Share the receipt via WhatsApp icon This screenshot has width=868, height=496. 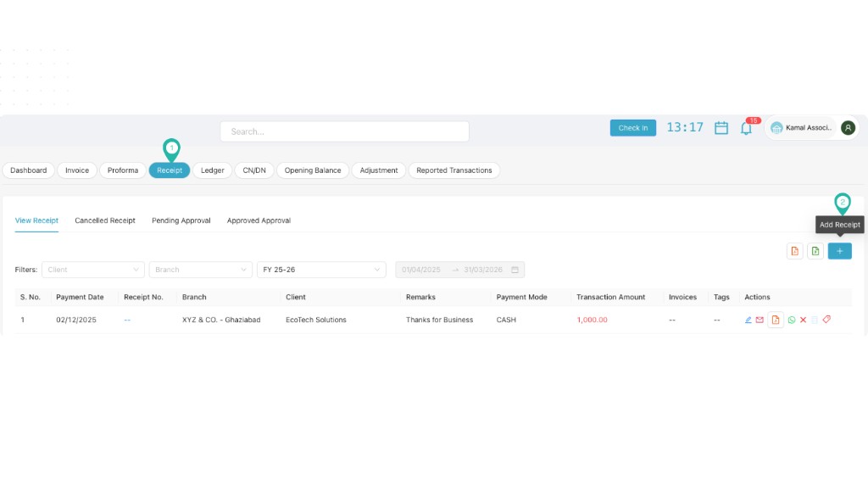coord(792,320)
